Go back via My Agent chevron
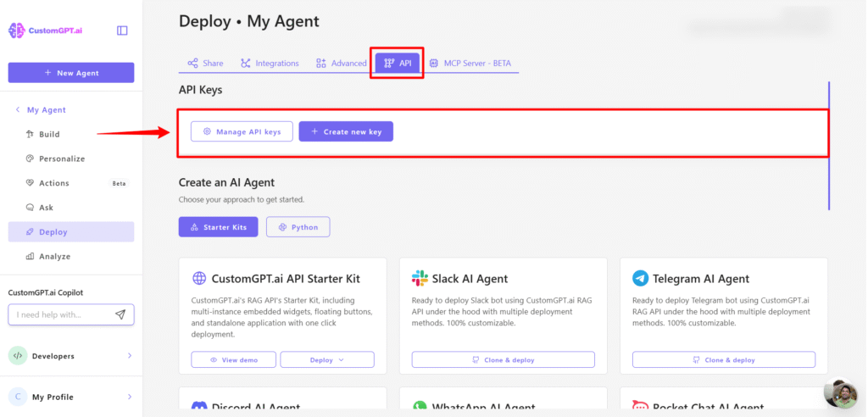This screenshot has height=417, width=868. 18,109
